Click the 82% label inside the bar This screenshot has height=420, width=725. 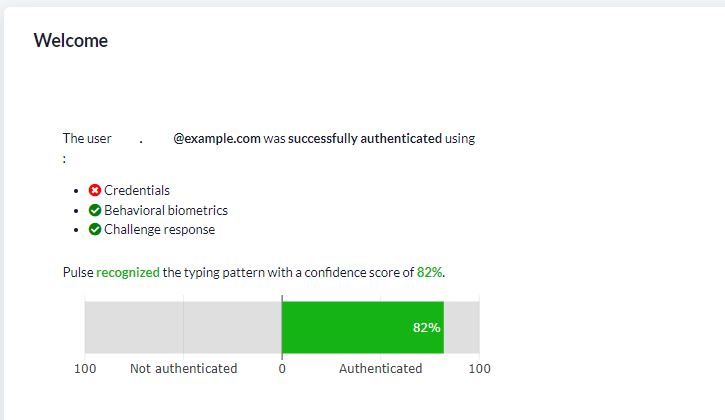pos(426,328)
